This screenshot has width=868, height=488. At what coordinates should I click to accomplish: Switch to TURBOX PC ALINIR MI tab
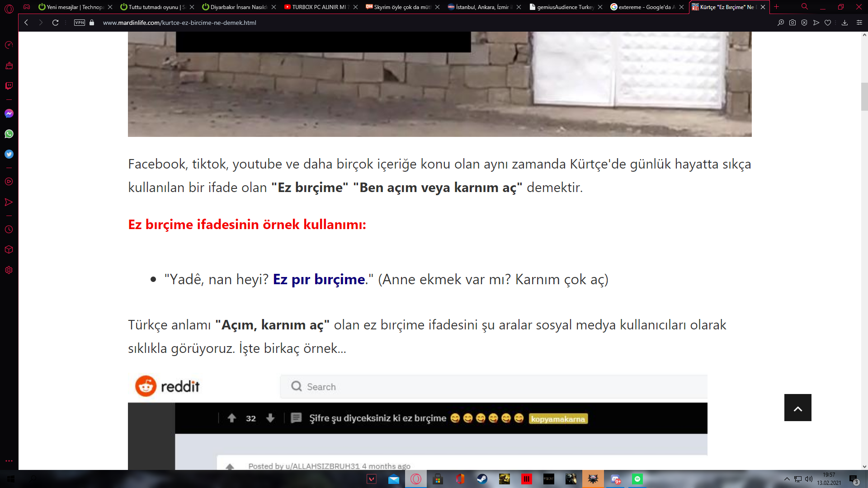click(x=318, y=7)
